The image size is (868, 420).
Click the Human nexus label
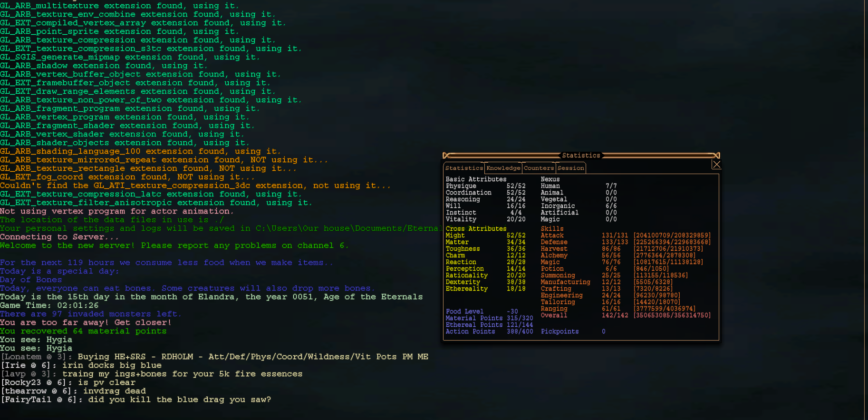(550, 186)
